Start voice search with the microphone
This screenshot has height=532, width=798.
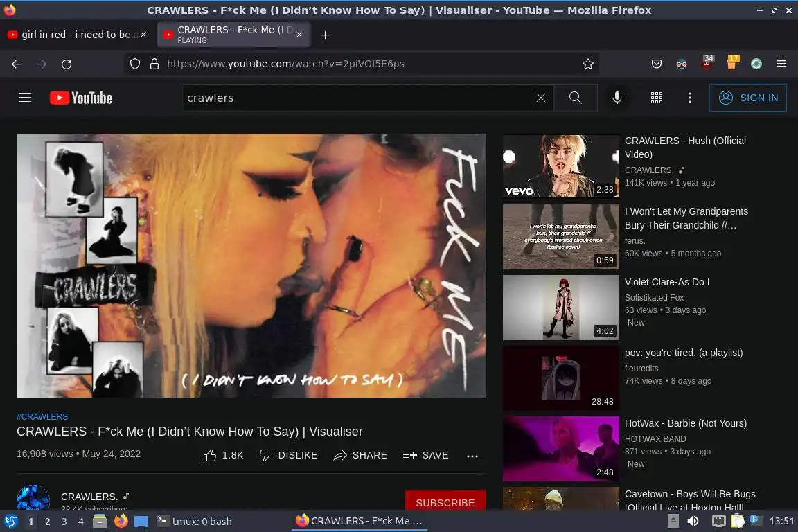617,98
